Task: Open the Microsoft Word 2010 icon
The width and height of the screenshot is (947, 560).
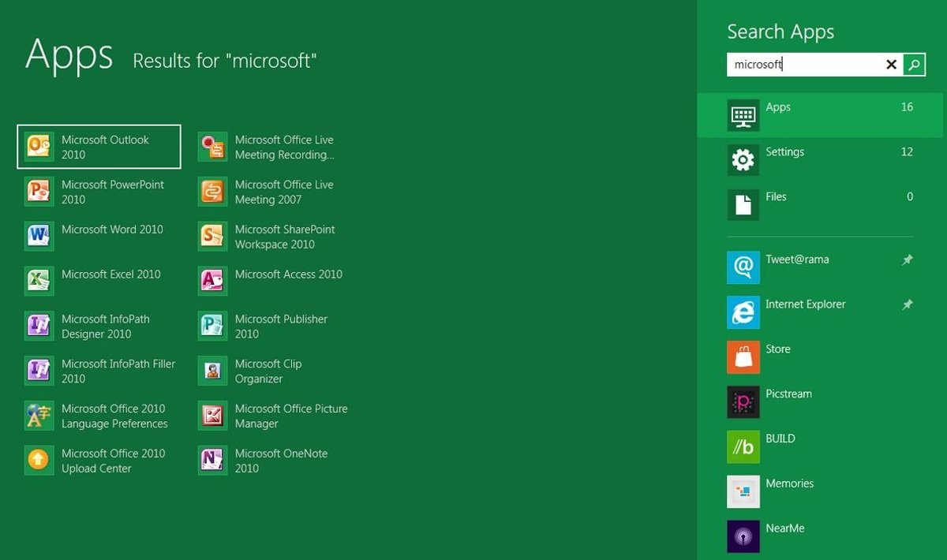Action: (x=39, y=237)
